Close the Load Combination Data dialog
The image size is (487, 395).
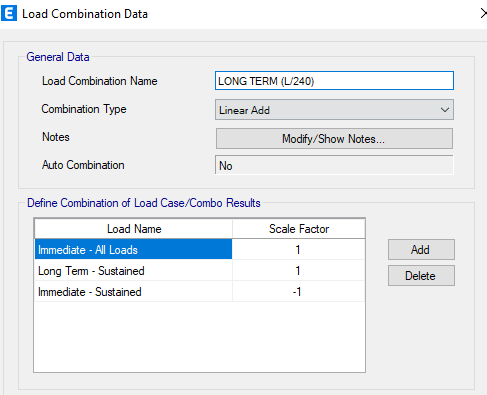(483, 13)
